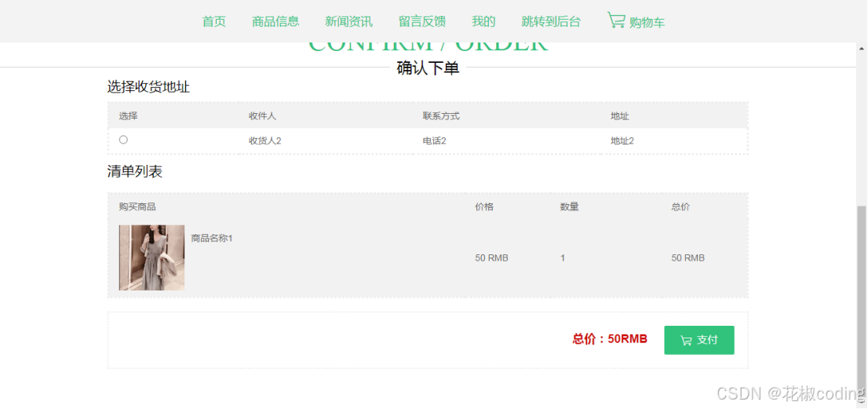Click the 联系方式 column header

(x=441, y=116)
